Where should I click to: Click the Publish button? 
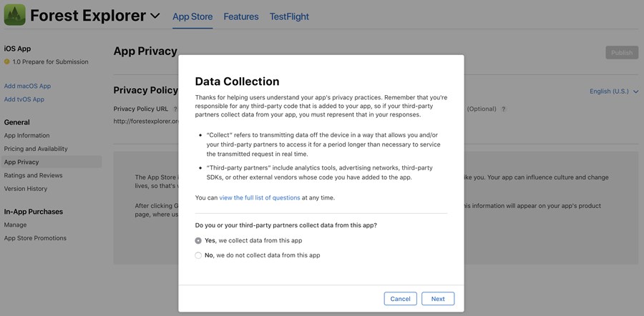tap(622, 52)
